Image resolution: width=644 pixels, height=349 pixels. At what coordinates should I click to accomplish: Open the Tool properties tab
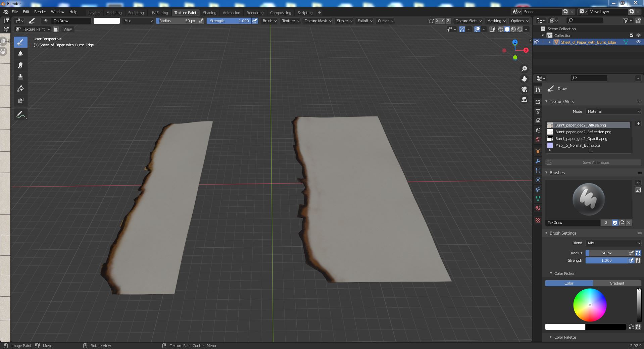[538, 90]
